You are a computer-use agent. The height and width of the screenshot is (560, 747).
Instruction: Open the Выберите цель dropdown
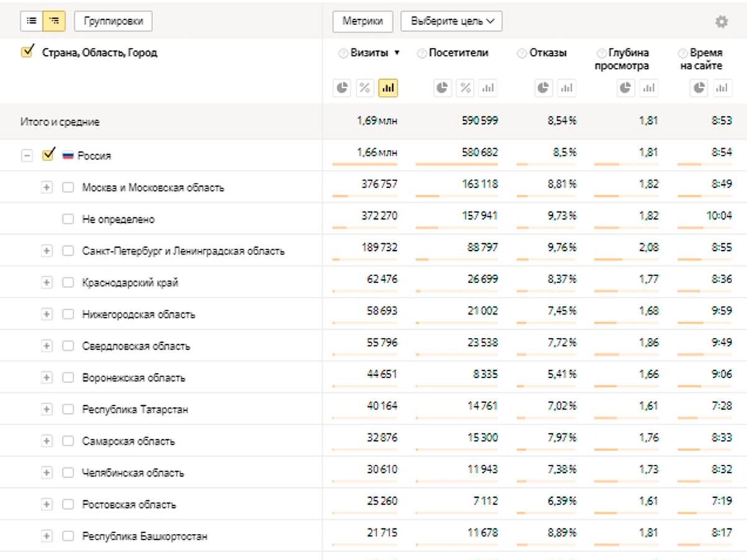tap(451, 21)
